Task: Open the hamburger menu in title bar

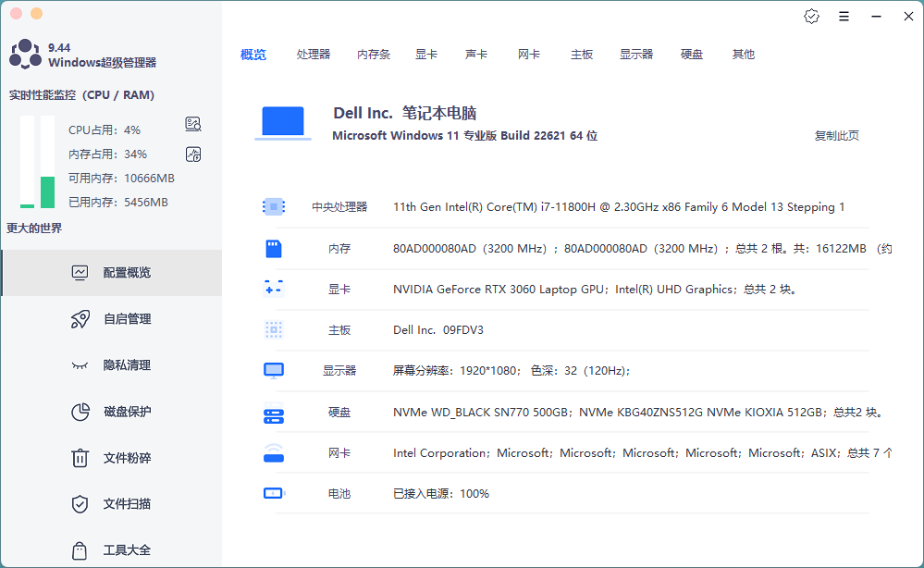Action: (844, 17)
